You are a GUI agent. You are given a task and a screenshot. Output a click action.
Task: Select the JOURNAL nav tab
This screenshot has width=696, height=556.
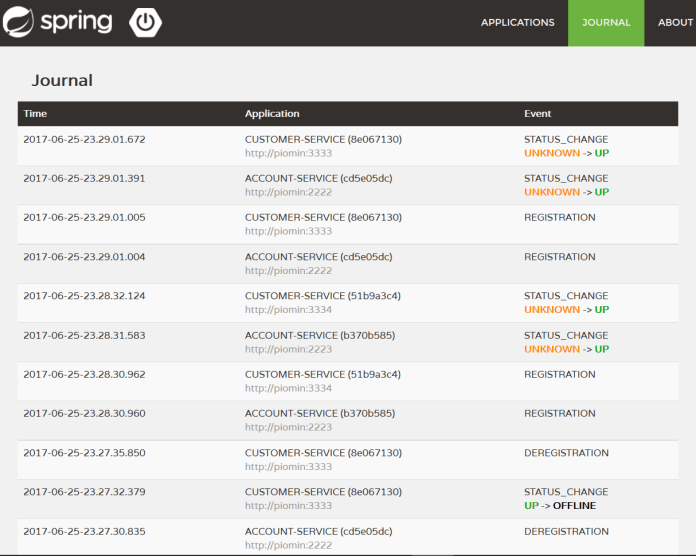click(x=606, y=23)
